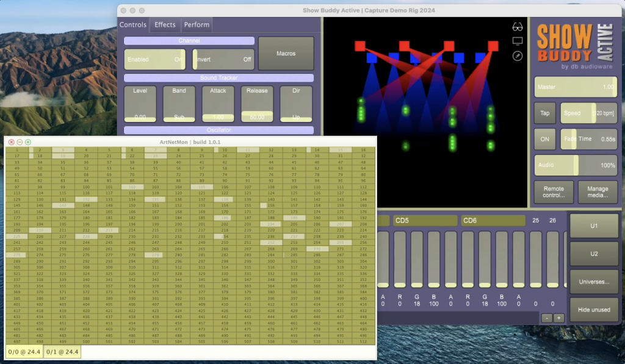Collapse the Channel section header
625x364 pixels.
[x=189, y=41]
